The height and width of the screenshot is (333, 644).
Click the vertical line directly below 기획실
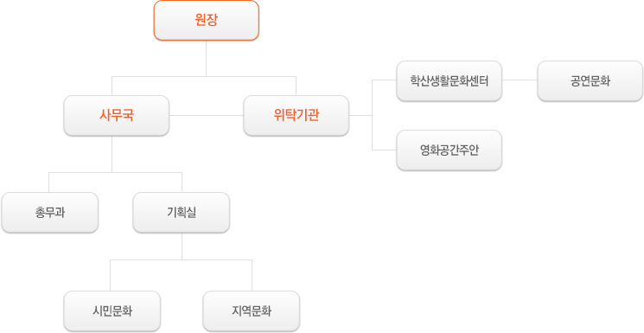[x=182, y=246]
